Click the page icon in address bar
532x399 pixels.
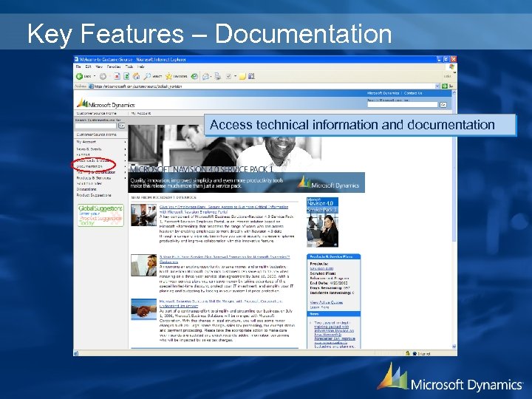pyautogui.click(x=91, y=86)
